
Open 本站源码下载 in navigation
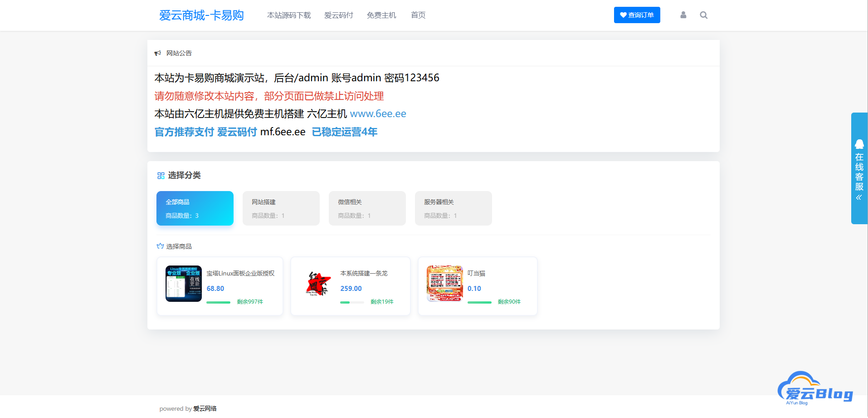pos(289,15)
